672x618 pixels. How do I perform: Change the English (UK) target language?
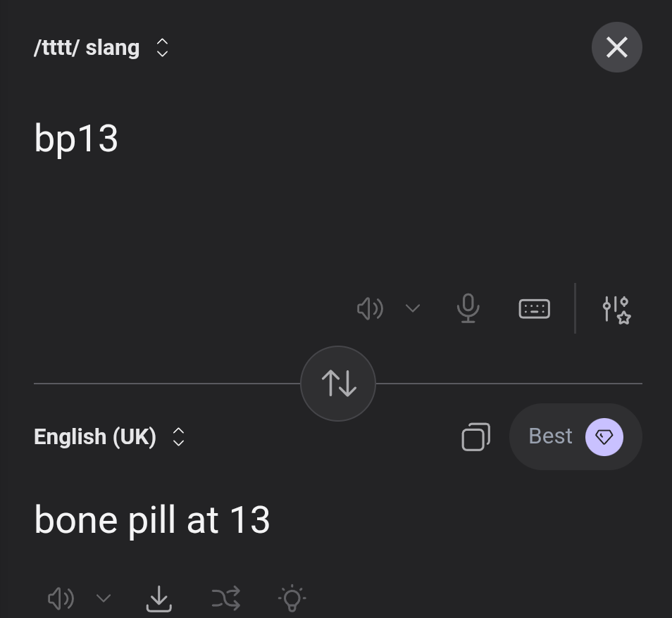click(x=109, y=436)
